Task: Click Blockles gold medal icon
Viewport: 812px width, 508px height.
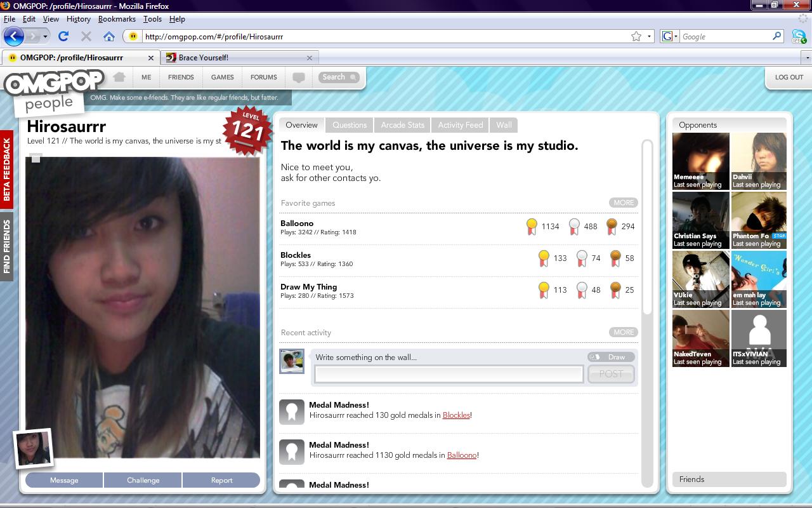Action: click(x=544, y=258)
